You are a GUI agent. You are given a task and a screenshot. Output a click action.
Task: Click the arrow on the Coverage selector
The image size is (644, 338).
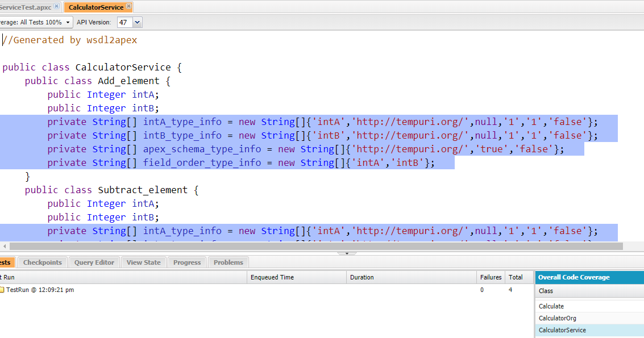coord(68,21)
